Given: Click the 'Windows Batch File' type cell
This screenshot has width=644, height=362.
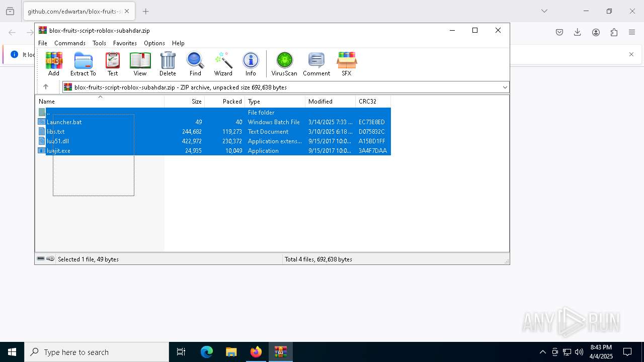Looking at the screenshot, I should 274,122.
